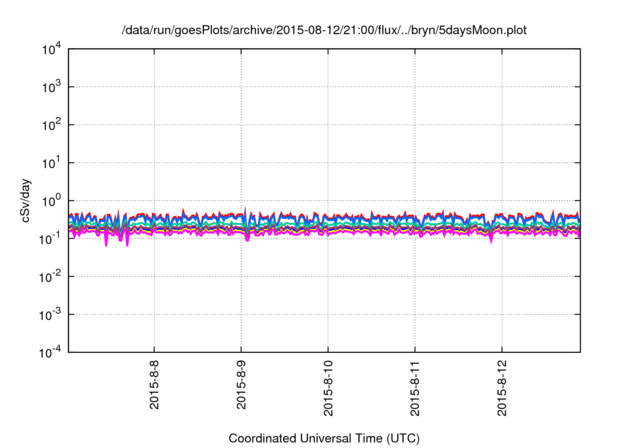Click the 10^-4 y-axis tick label
640x448 pixels.
click(x=50, y=352)
